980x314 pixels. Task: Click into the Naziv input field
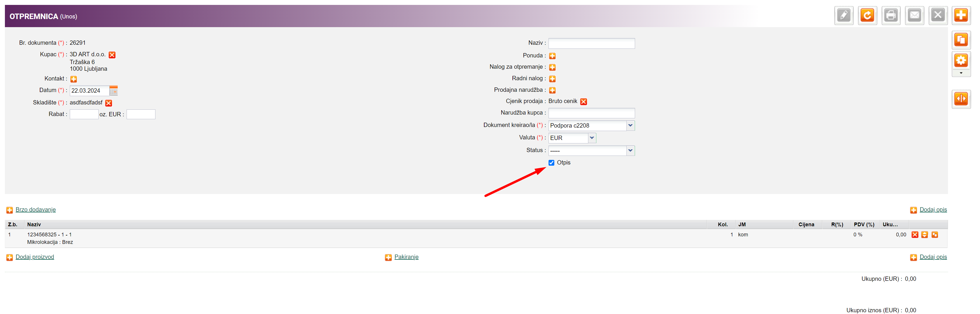pos(591,43)
